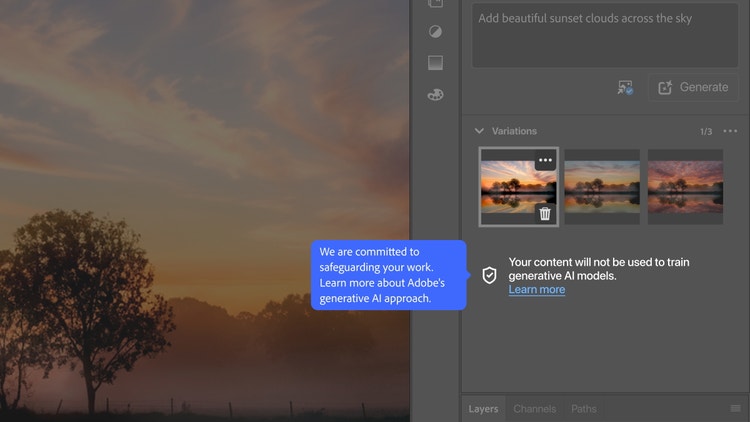Screen dimensions: 750x422
Task: Click the partially visible top toolbar icon
Action: pyautogui.click(x=435, y=4)
